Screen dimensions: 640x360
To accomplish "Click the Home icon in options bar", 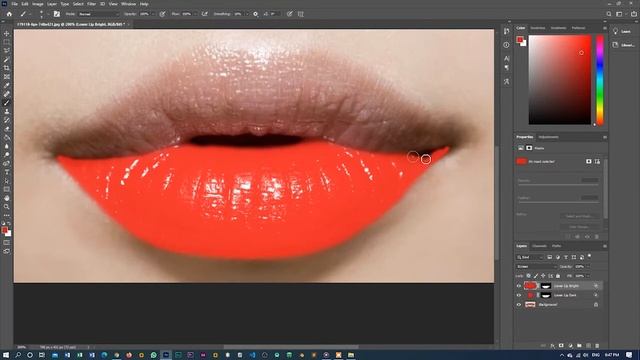I will point(9,14).
